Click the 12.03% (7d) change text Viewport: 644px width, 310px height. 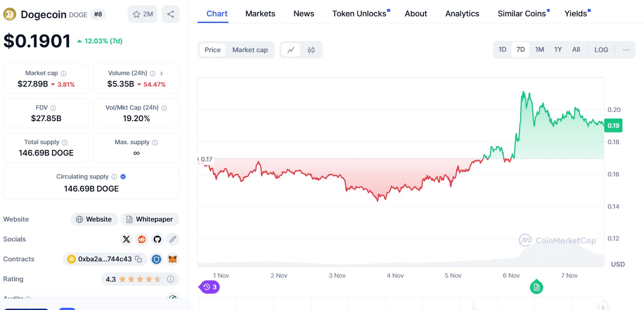coord(103,41)
